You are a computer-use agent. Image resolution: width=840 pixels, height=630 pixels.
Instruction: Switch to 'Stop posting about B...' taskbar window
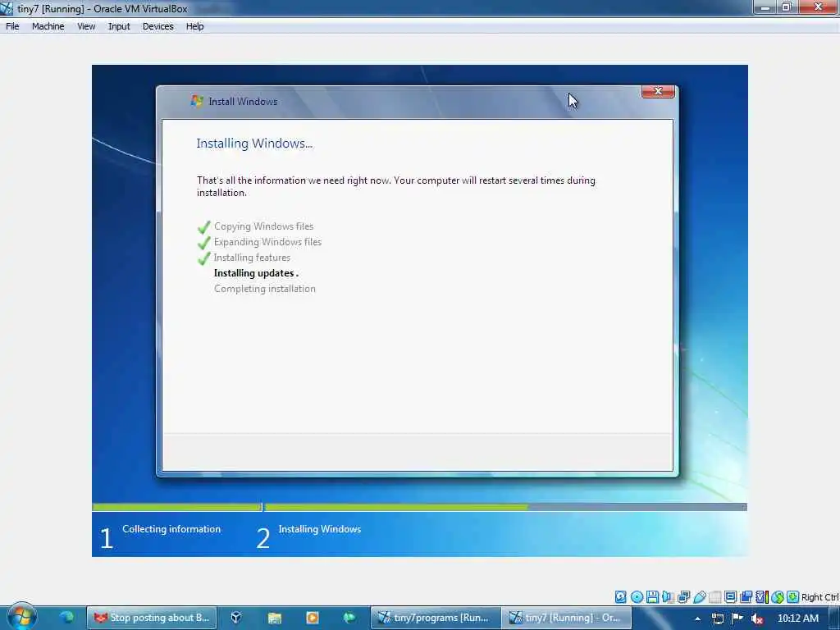point(152,618)
